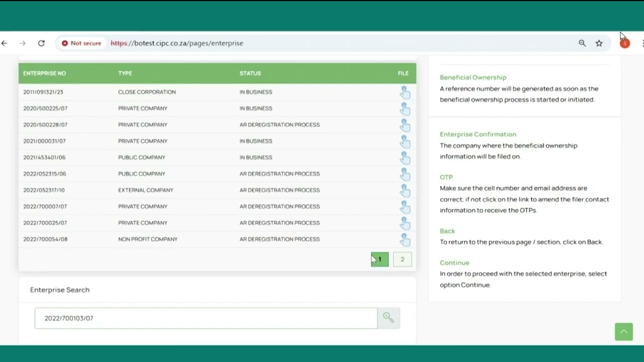
Task: Click IN BUSINESS status for 2011/091321/23
Action: coord(256,92)
